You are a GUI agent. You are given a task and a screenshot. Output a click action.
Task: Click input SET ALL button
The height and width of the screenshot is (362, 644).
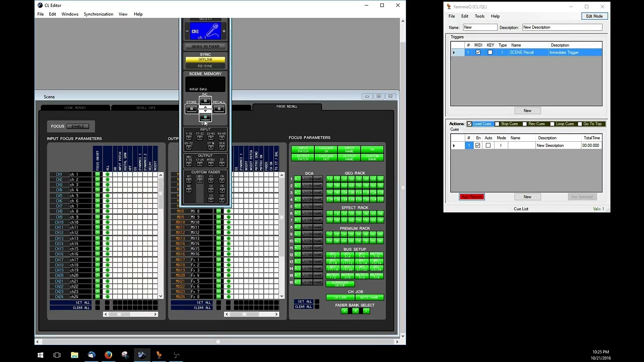[x=70, y=303]
